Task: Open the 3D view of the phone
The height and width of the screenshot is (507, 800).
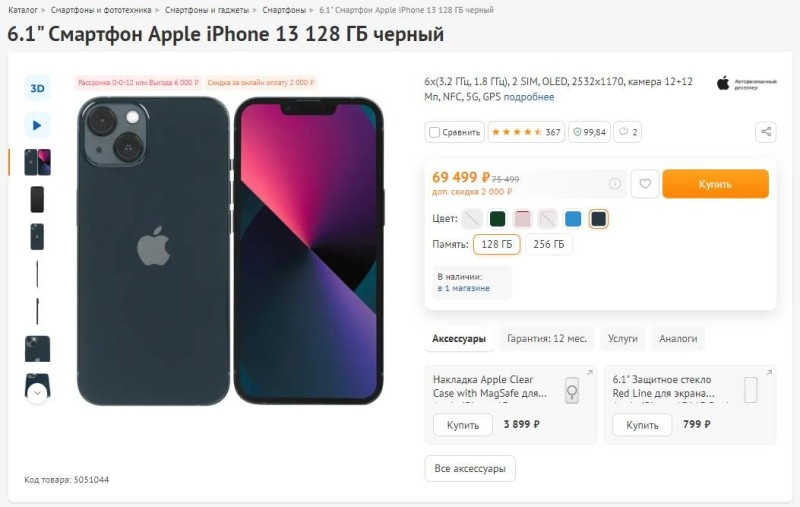Action: (37, 88)
